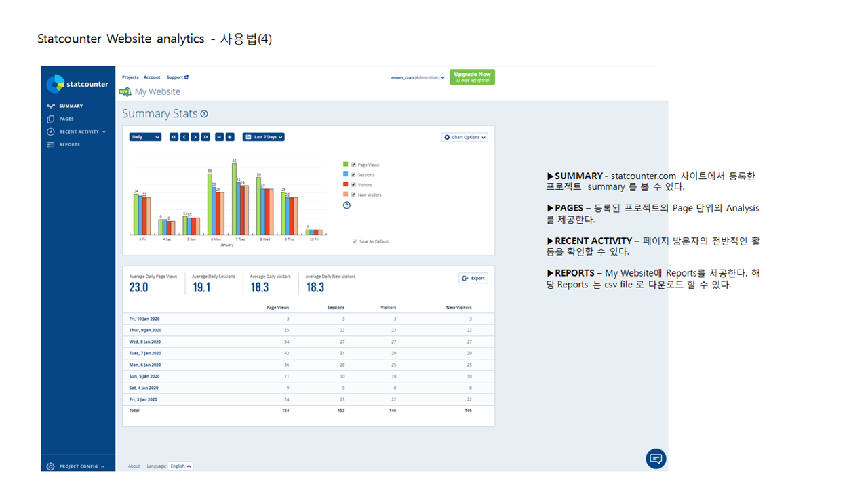Go to next period single-right arrow

coord(195,137)
